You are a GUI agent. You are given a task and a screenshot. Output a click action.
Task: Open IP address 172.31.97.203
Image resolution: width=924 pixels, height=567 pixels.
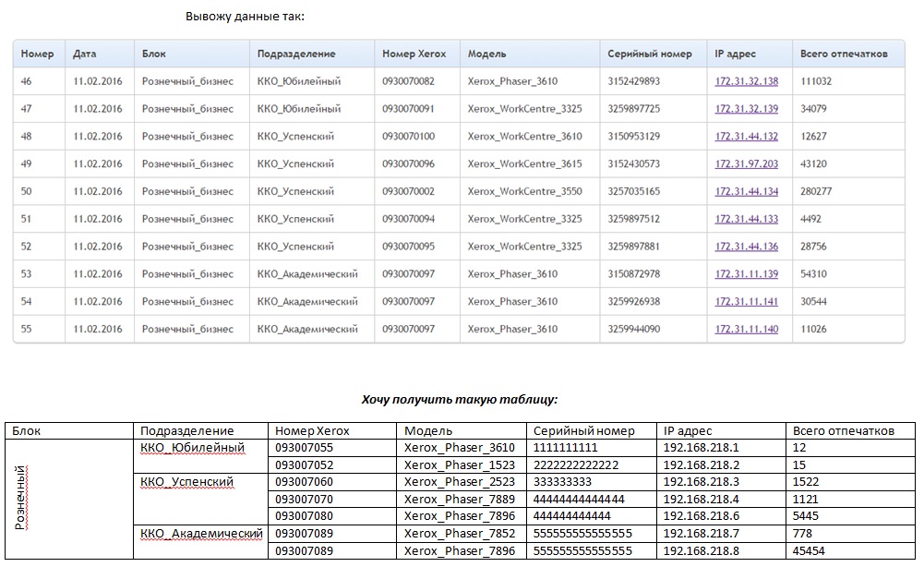(746, 164)
